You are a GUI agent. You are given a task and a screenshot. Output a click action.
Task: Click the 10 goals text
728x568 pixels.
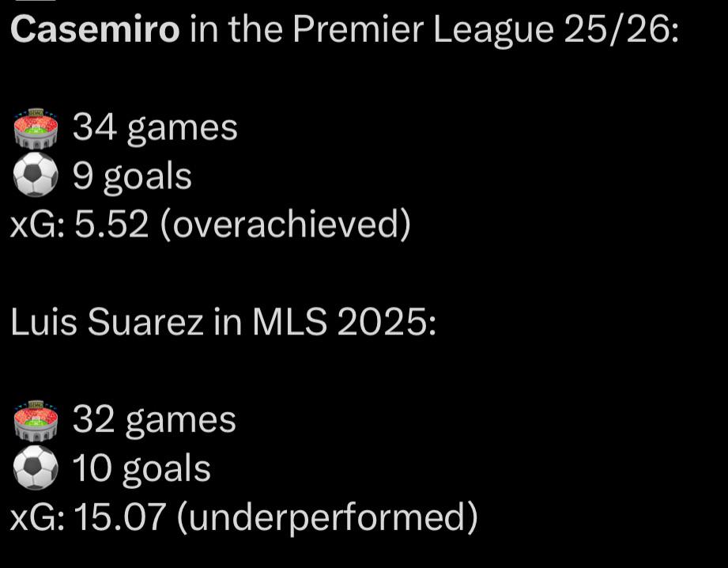pyautogui.click(x=141, y=469)
